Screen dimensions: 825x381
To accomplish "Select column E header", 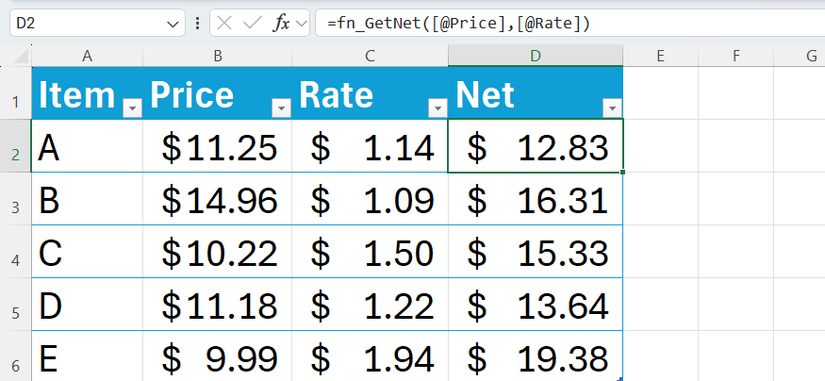I will [661, 56].
